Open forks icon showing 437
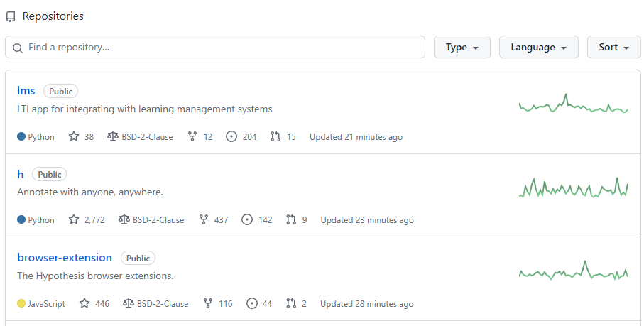This screenshot has width=644, height=326. click(x=203, y=219)
